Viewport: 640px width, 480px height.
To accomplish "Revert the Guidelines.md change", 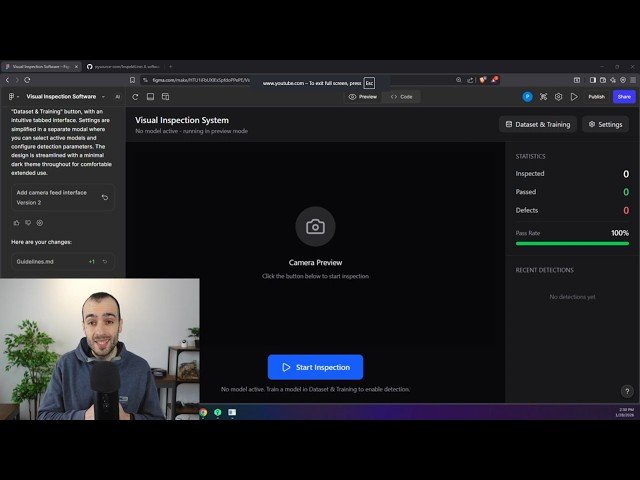I will (x=105, y=261).
